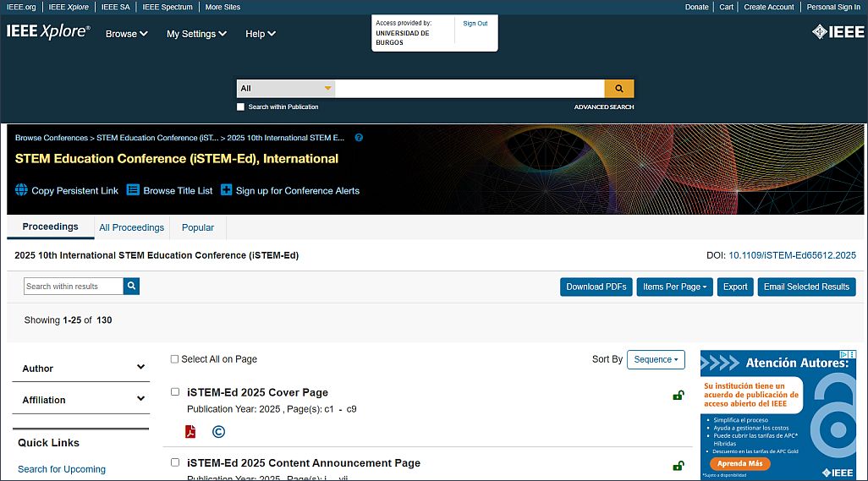Open the All search category dropdown
Screen dimensions: 868x481
[x=285, y=88]
